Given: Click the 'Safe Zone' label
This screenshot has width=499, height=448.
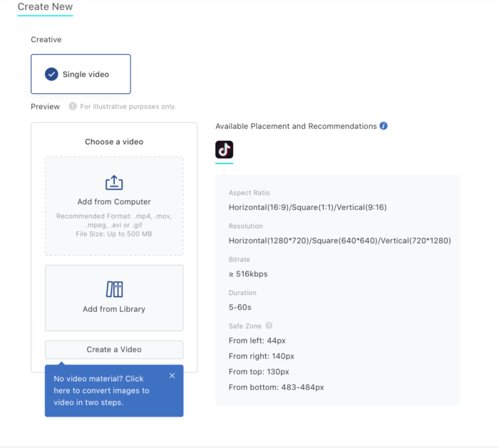Looking at the screenshot, I should click(245, 326).
